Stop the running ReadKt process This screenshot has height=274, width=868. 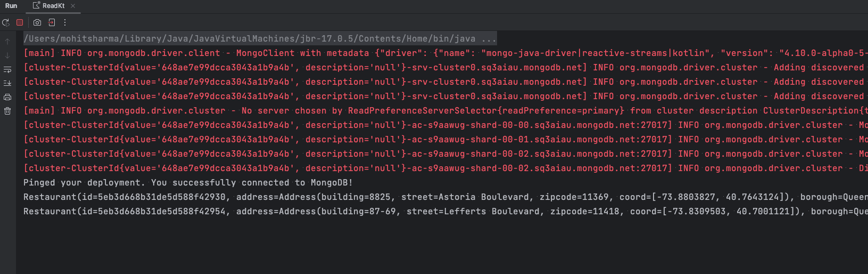click(20, 22)
